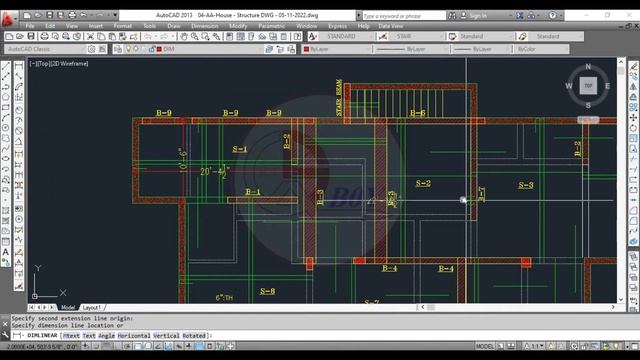
Task: Choose Mtext option in command line
Action: pyautogui.click(x=71, y=336)
